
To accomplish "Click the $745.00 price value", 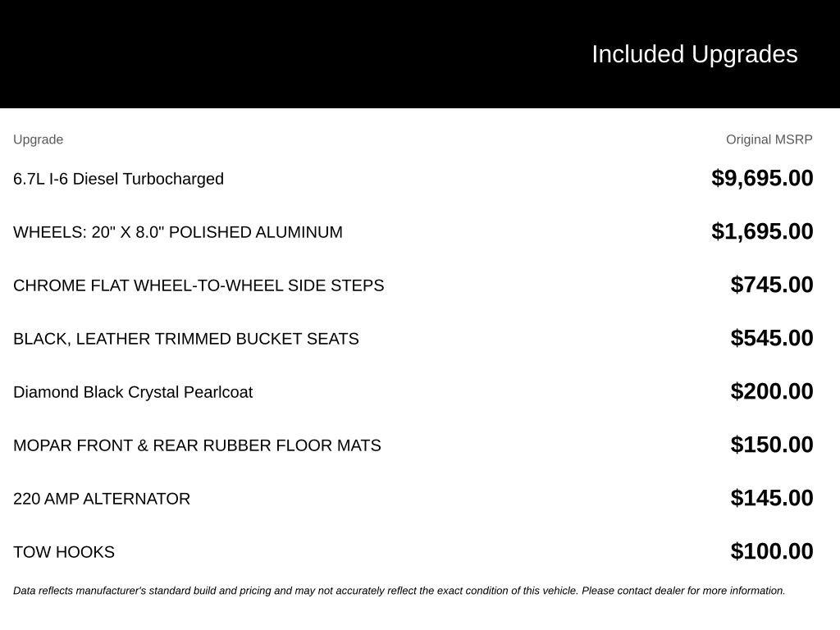I will coord(771,285).
